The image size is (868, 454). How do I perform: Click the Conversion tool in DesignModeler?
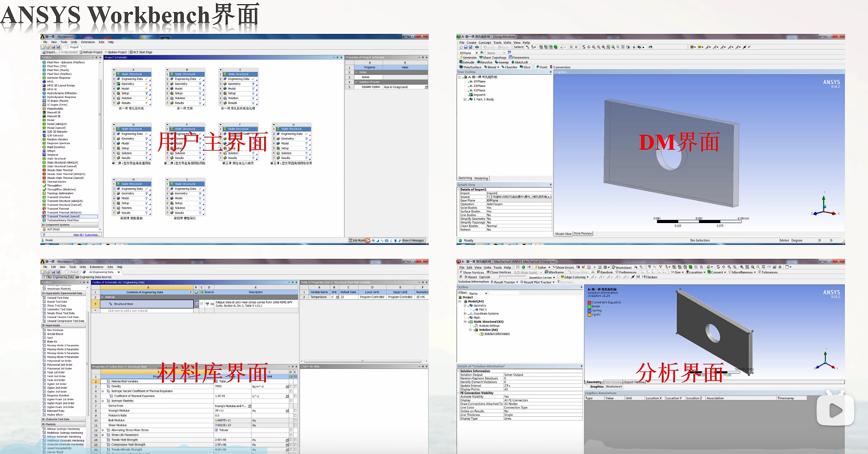[x=560, y=67]
